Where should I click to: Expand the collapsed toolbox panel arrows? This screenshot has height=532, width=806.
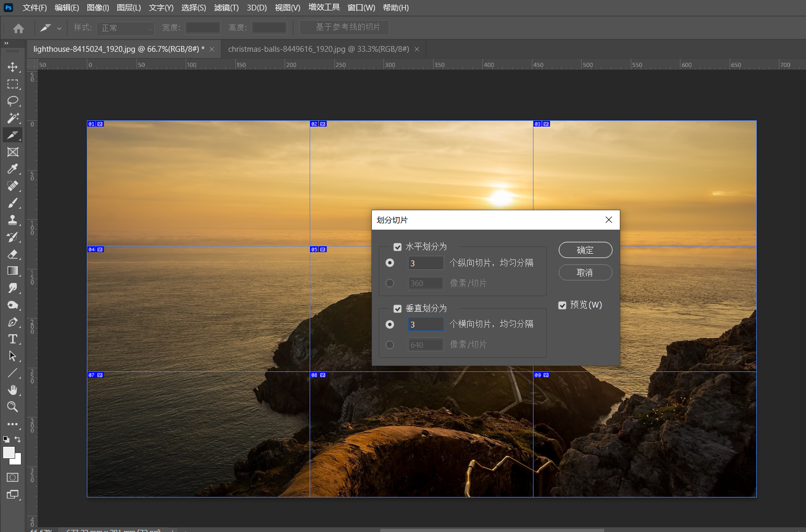[x=6, y=43]
